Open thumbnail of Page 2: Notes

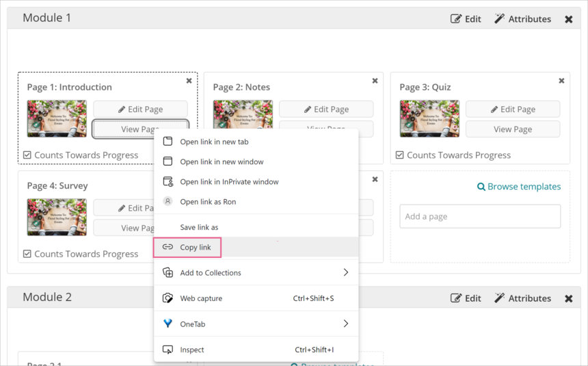coord(243,114)
